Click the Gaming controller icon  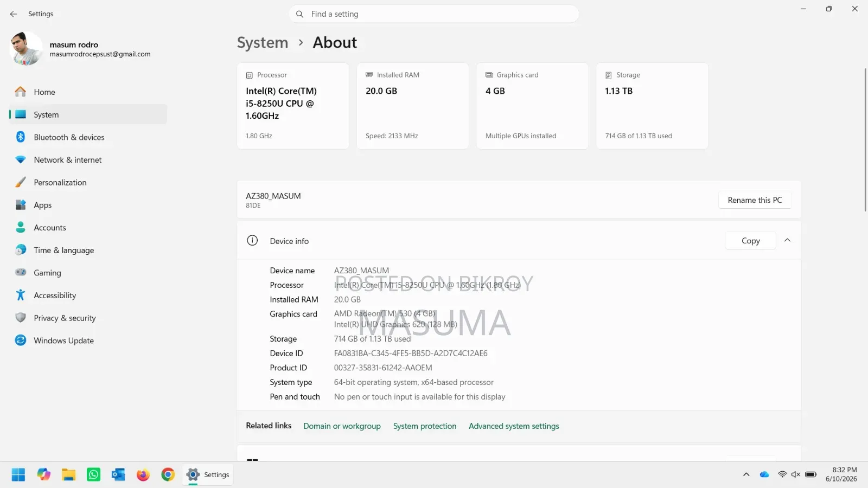click(21, 273)
